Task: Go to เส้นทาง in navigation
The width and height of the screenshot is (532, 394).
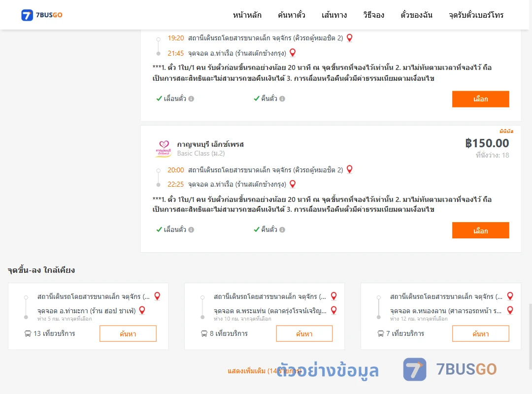Action: pyautogui.click(x=334, y=15)
